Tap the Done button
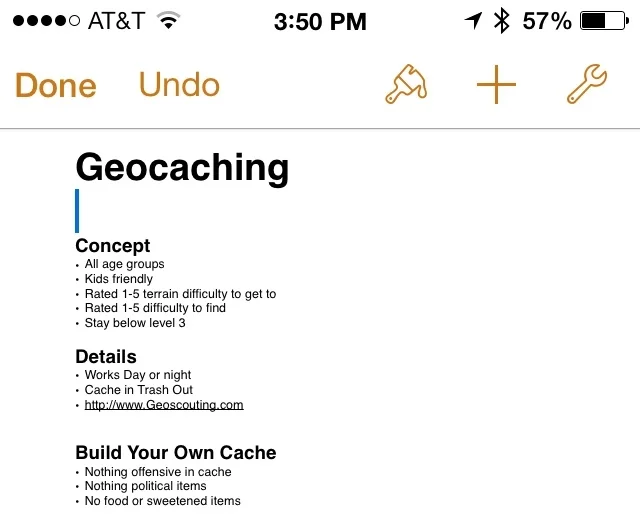Viewport: 640px width, 522px height. coord(56,85)
